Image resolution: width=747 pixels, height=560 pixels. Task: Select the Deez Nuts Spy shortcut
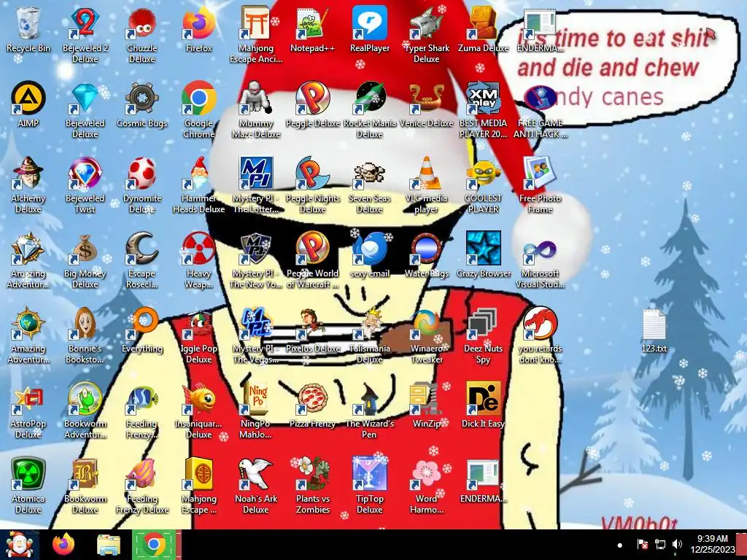pyautogui.click(x=483, y=335)
